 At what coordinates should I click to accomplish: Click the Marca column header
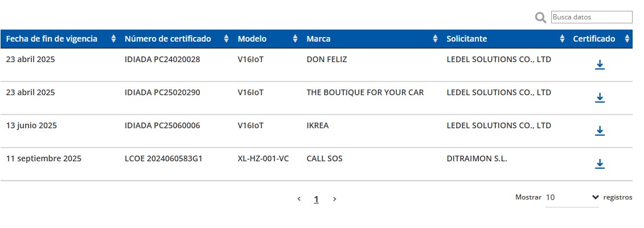coord(318,39)
